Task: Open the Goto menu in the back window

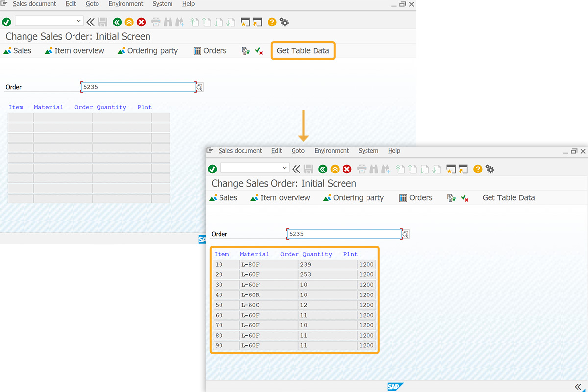Action: pos(92,4)
